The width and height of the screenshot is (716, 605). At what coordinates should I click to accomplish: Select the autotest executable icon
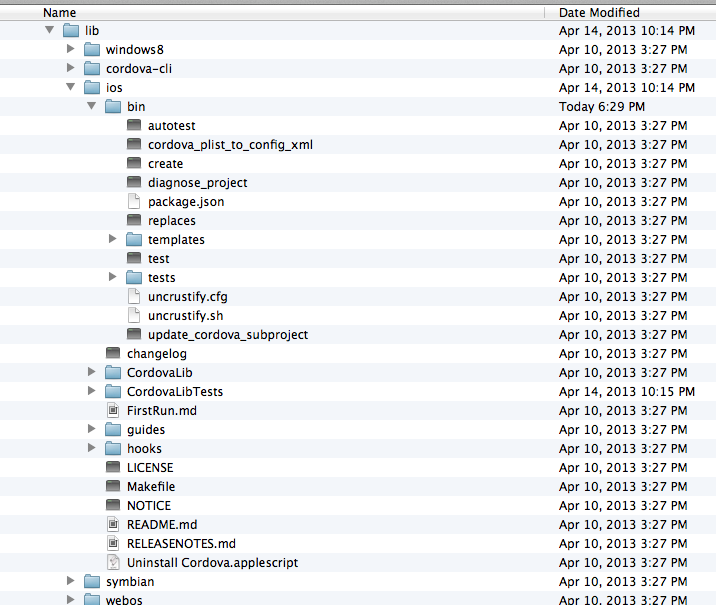(134, 125)
